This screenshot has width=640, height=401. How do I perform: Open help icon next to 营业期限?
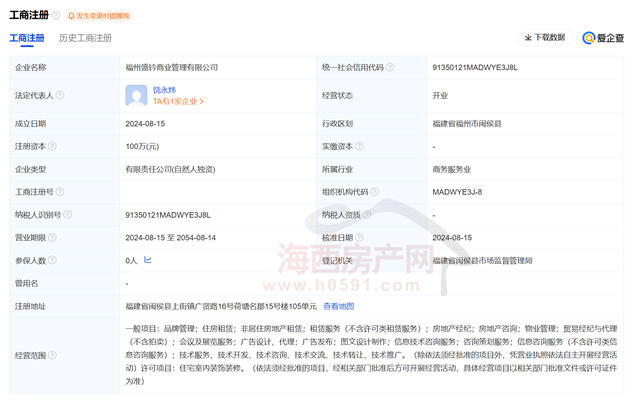click(52, 237)
